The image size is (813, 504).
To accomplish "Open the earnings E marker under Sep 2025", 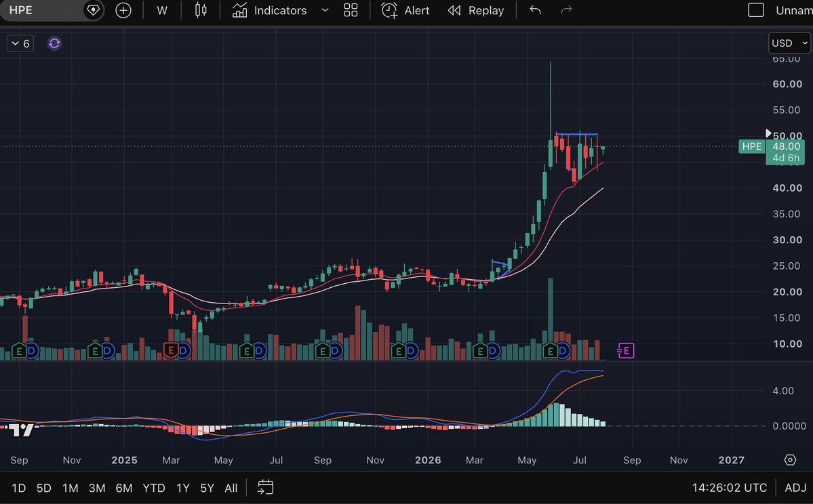I will [323, 351].
